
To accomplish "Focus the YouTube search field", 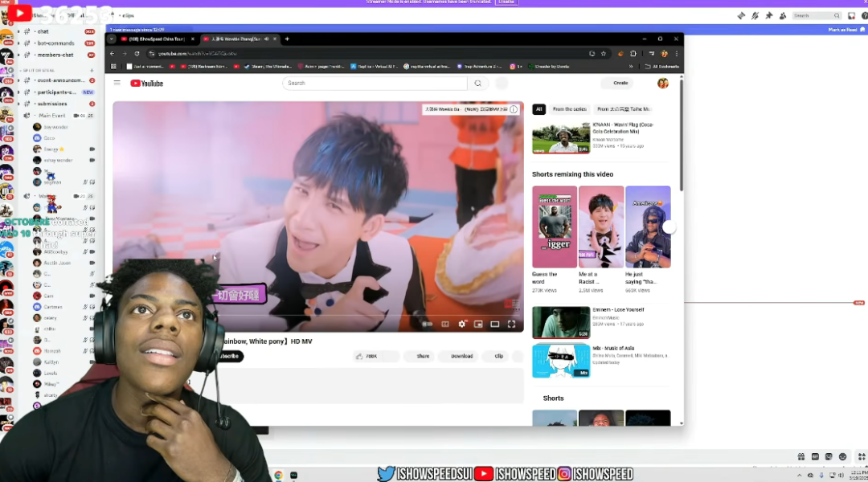I will click(375, 83).
